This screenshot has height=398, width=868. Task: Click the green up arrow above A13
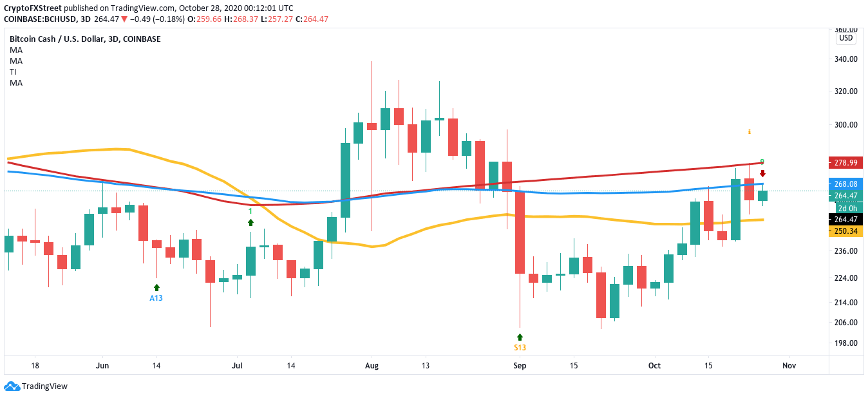[156, 287]
